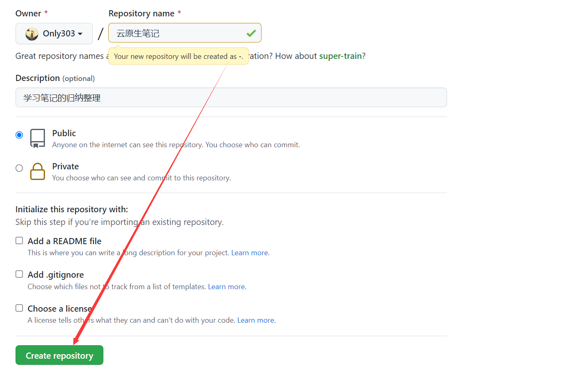Click the Add a README file label
588x373 pixels.
(65, 241)
